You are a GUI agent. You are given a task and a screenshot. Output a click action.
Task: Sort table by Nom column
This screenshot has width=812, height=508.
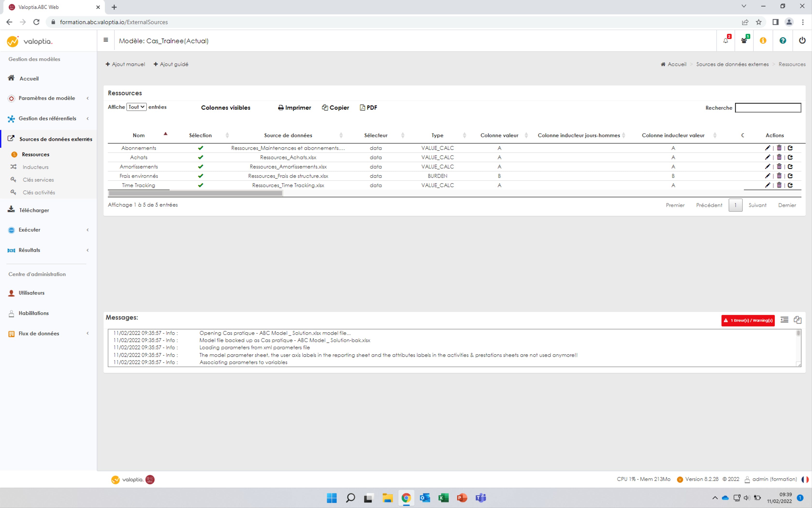(138, 135)
